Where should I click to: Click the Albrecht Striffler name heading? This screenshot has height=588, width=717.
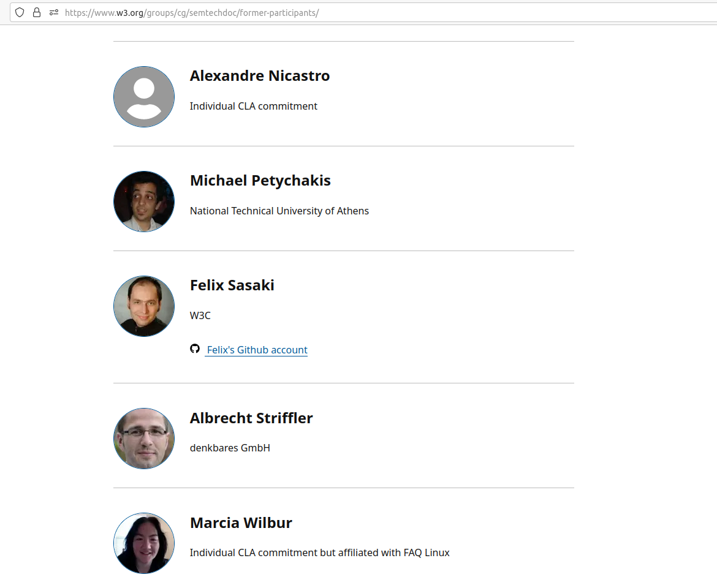[x=251, y=418]
